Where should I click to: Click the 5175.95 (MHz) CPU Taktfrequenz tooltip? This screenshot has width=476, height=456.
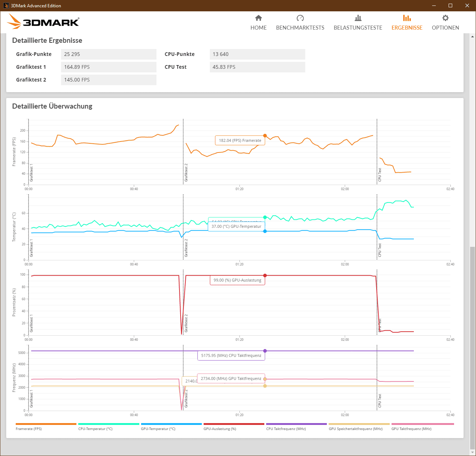coord(231,355)
